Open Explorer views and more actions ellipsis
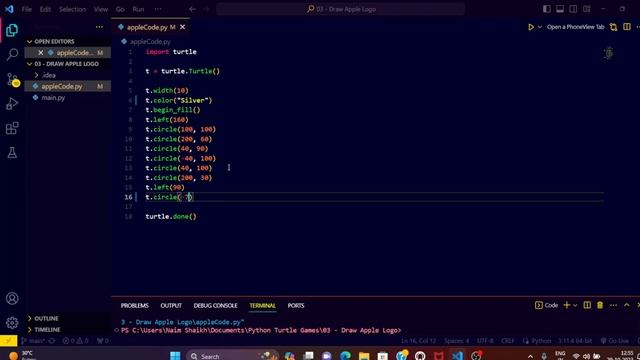 click(x=99, y=27)
